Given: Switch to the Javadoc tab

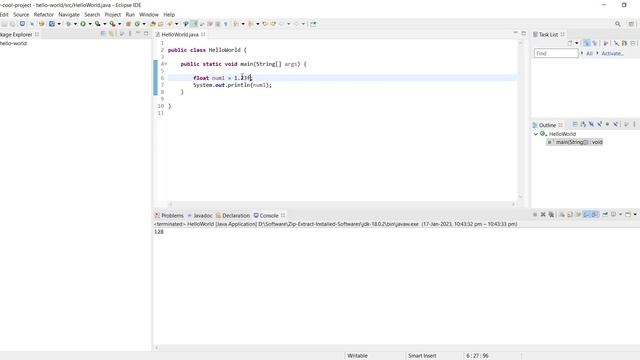Looking at the screenshot, I should pos(200,216).
